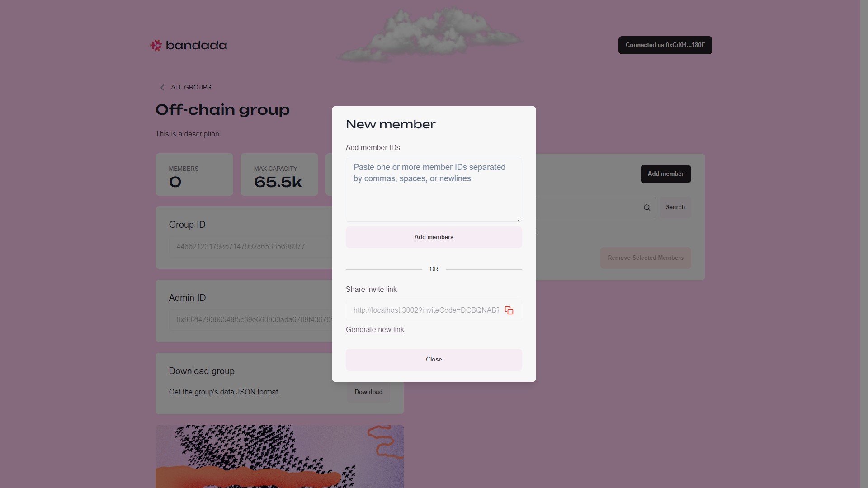Click Generate new link hyperlink
Viewport: 868px width, 488px height.
click(x=374, y=329)
